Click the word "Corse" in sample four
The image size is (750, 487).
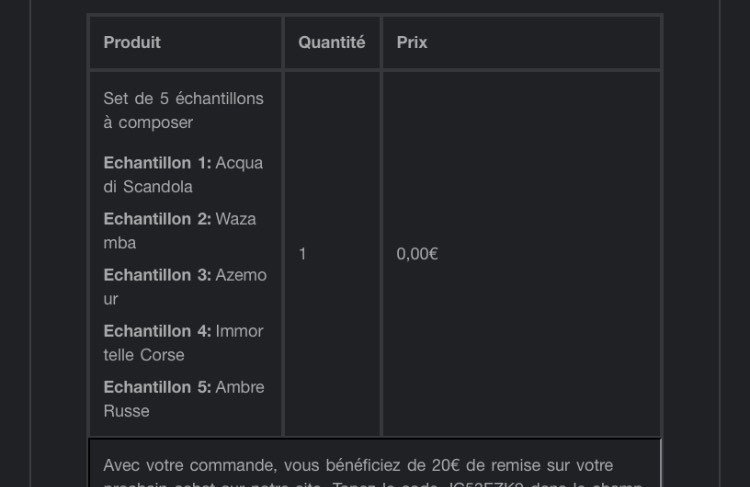point(161,355)
